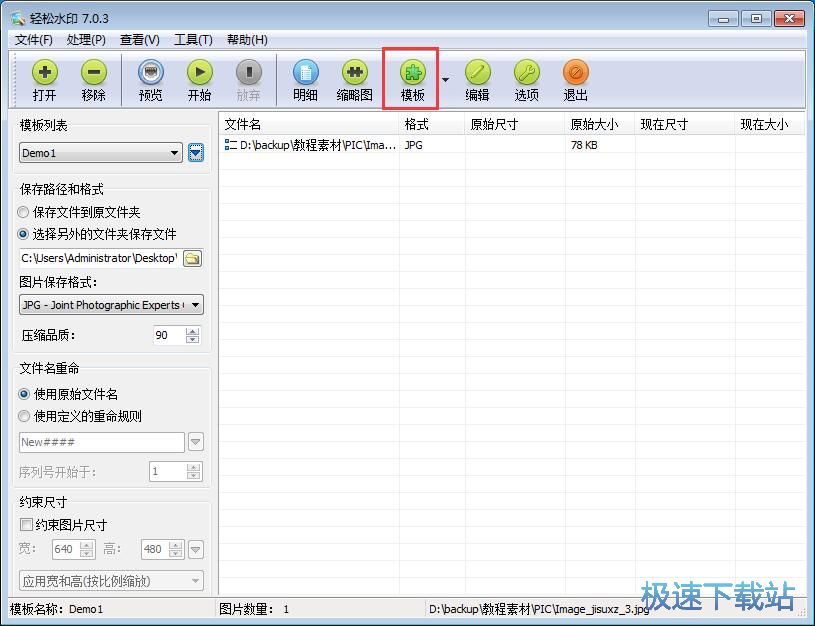Sort by 原始大小 column header
Screen dimensions: 815x626
click(600, 124)
